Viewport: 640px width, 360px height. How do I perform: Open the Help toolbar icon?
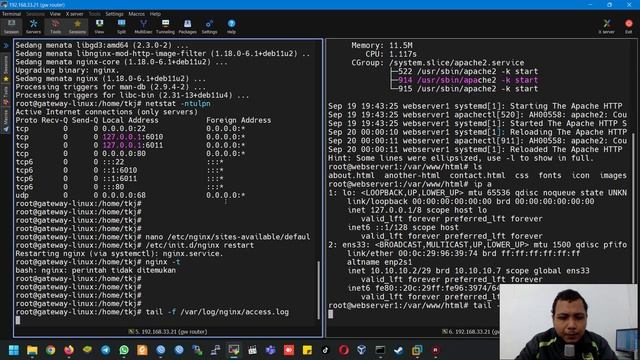pos(231,27)
